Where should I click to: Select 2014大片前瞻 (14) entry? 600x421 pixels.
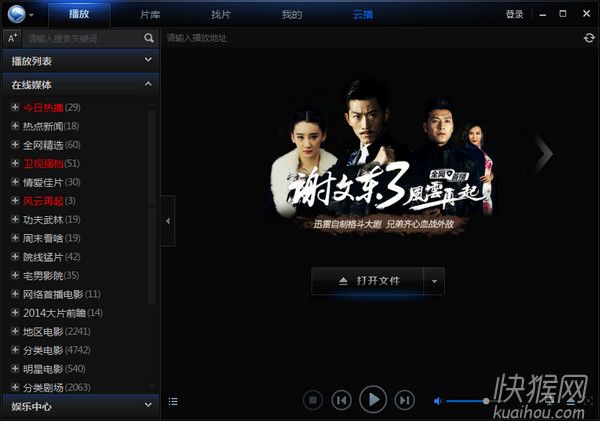coord(63,313)
